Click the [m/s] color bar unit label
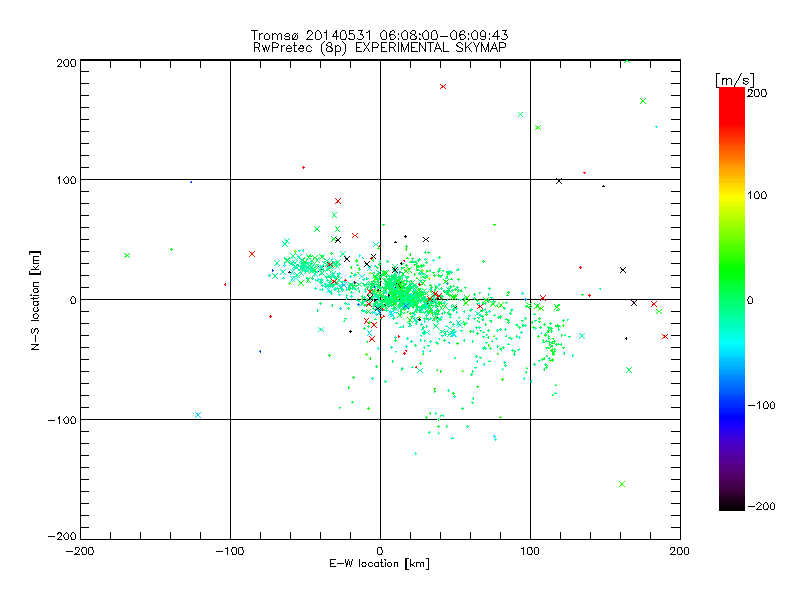This screenshot has height=600, width=800. [x=735, y=80]
